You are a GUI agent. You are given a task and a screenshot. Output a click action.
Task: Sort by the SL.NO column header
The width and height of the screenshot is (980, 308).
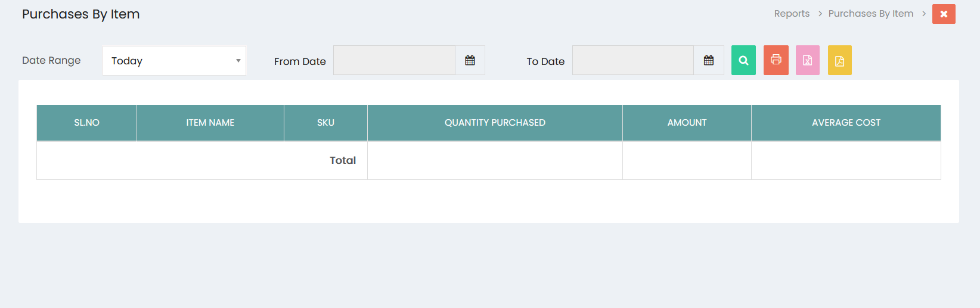tap(86, 123)
